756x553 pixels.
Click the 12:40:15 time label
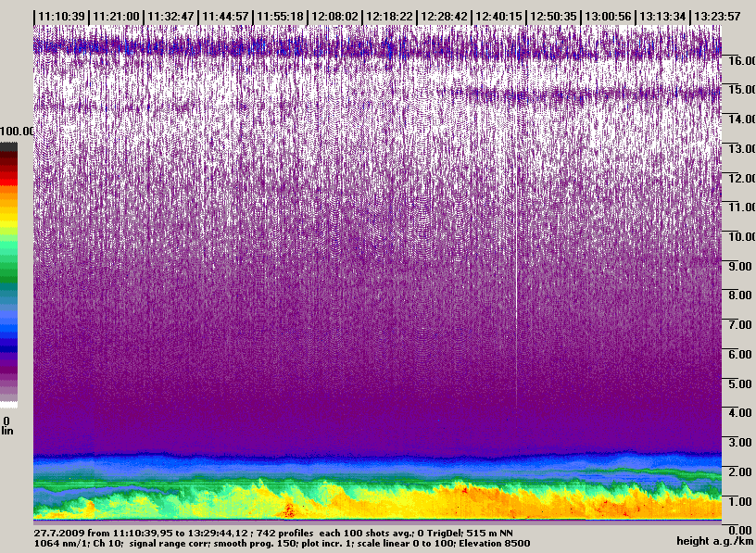498,17
